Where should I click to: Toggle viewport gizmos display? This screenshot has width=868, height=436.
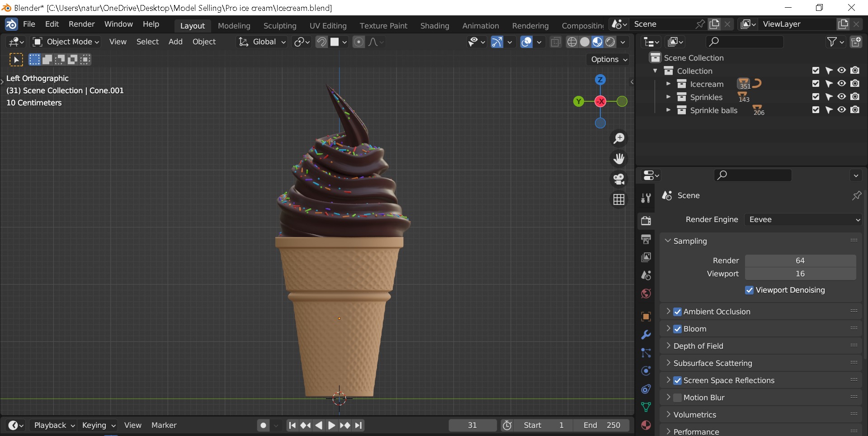pyautogui.click(x=497, y=42)
